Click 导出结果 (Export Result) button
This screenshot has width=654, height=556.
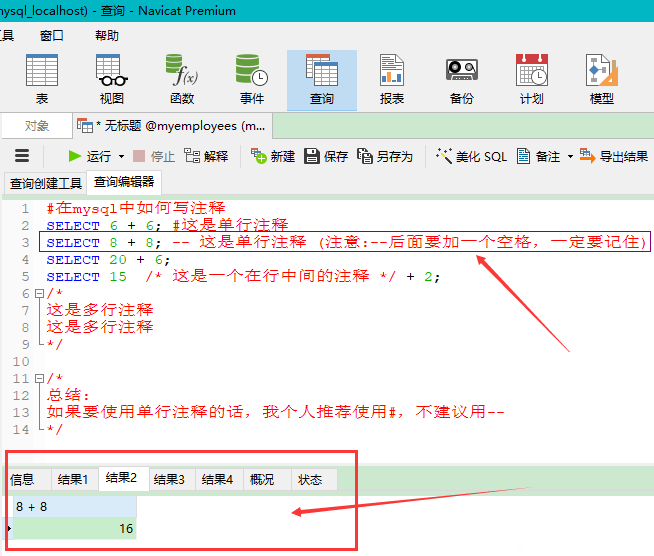pos(614,156)
